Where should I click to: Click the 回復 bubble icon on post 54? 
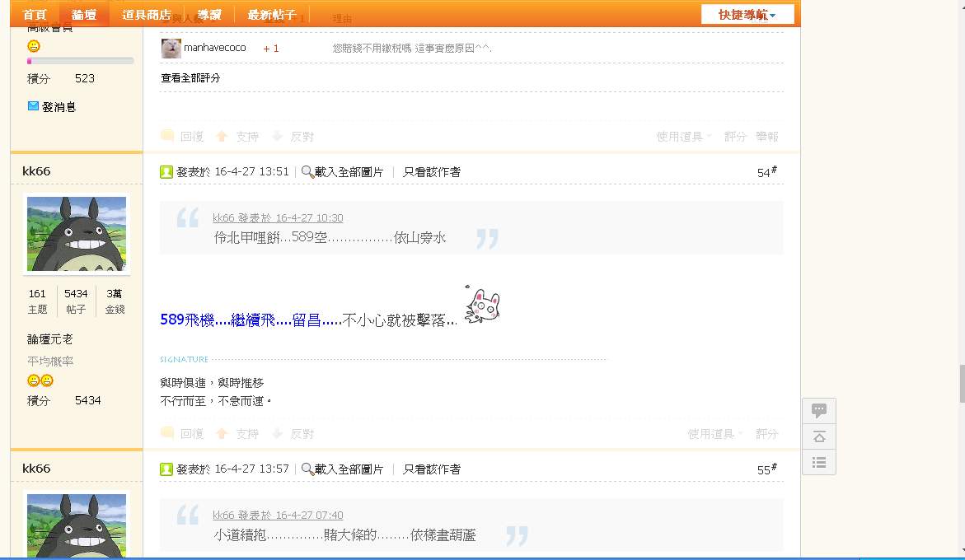point(166,432)
